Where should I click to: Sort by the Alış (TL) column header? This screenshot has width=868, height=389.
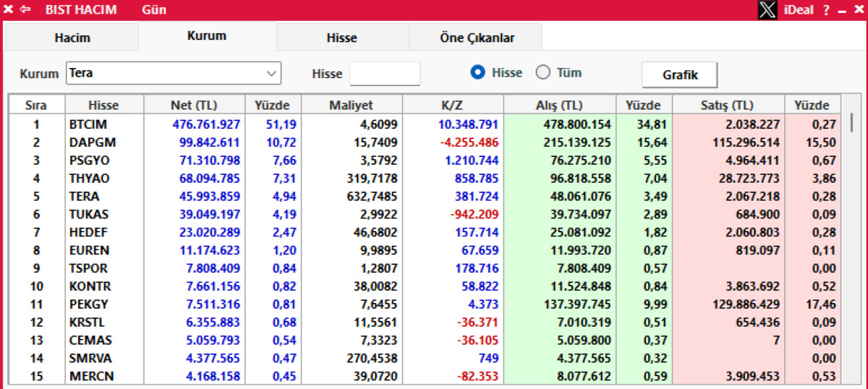pyautogui.click(x=559, y=106)
